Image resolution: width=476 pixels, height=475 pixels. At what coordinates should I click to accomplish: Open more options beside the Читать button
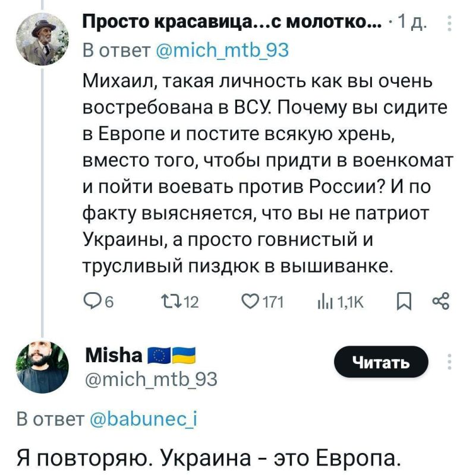(x=450, y=362)
